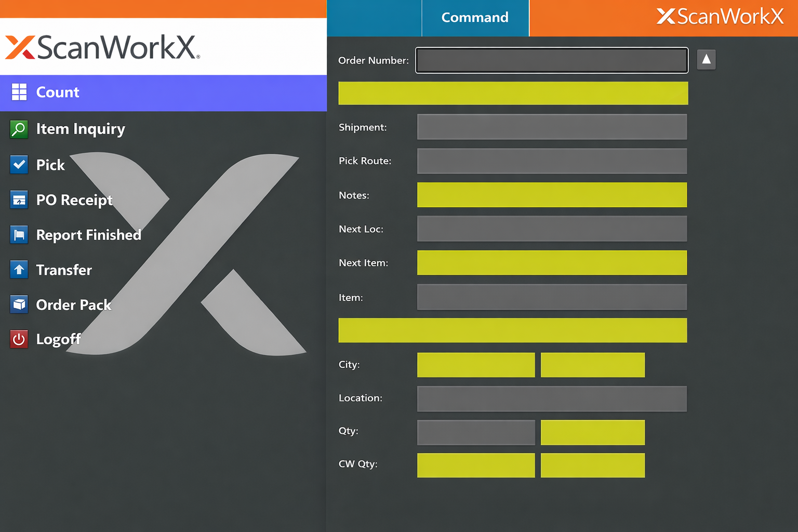Click Logoff to sign out
The image size is (798, 532).
[58, 339]
